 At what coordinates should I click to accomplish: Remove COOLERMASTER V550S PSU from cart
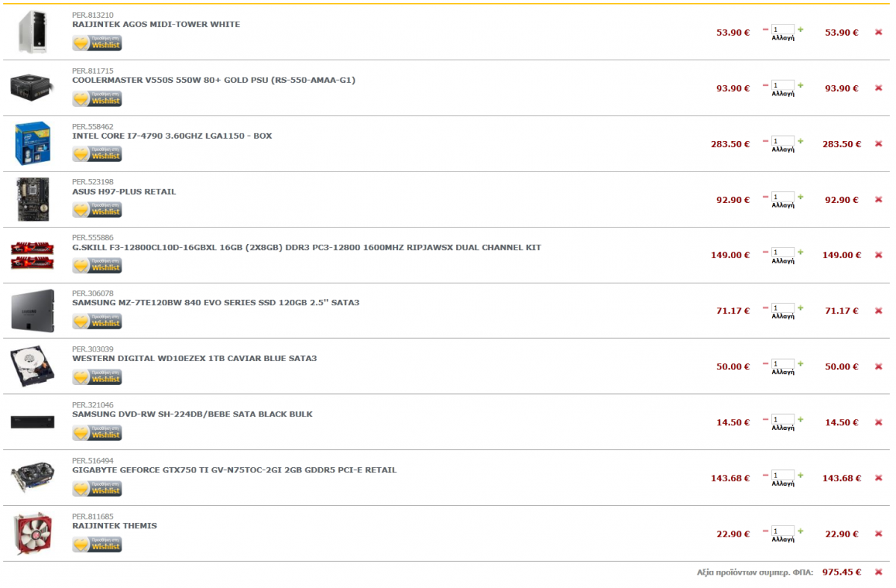878,88
